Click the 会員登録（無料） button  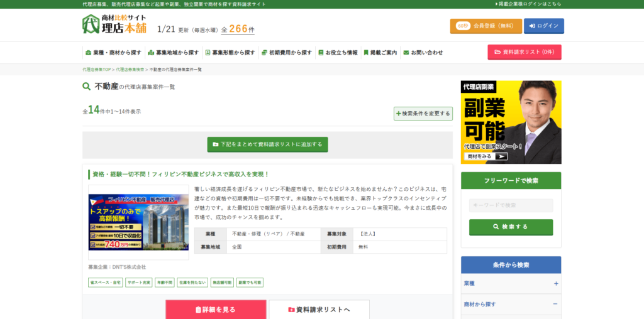tap(486, 26)
